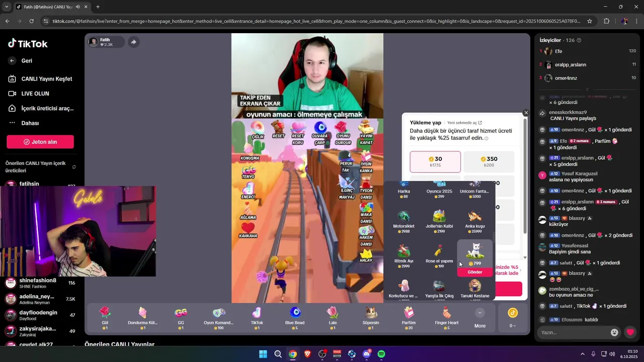Select the Ritmik Ayı gift
The width and height of the screenshot is (644, 362).
(404, 256)
